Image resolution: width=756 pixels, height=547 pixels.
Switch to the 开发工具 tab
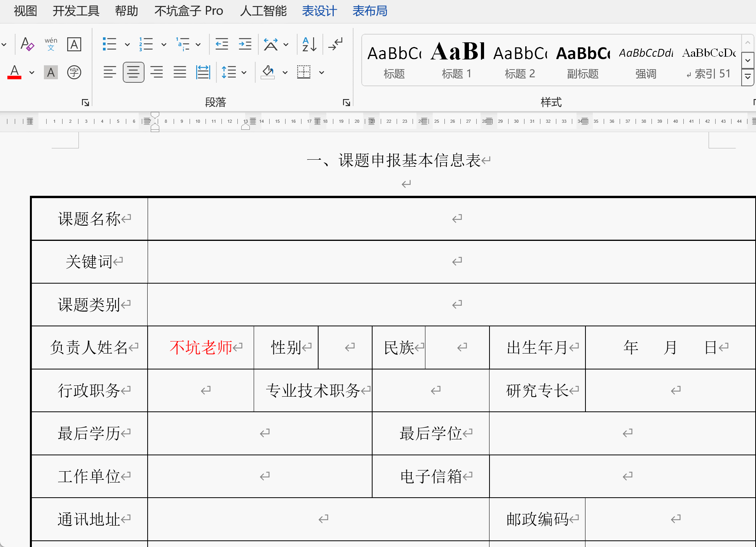pyautogui.click(x=76, y=11)
